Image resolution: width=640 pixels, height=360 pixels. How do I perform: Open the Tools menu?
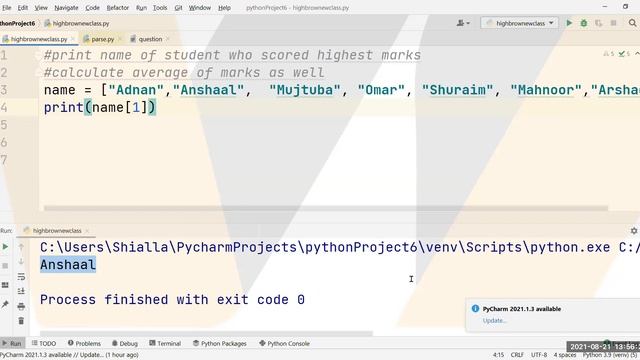click(160, 7)
